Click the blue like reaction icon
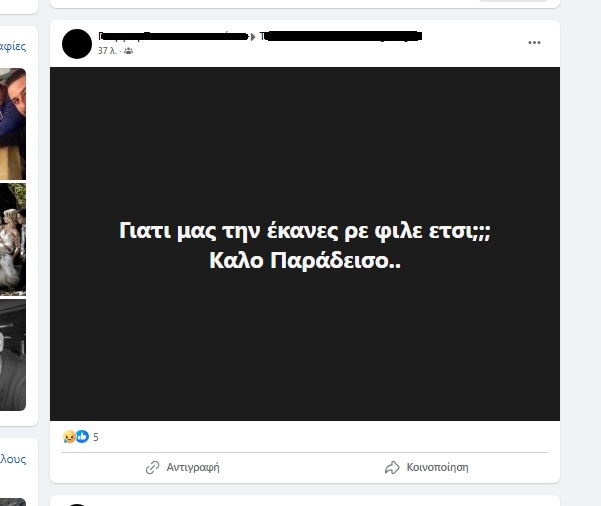 82,436
